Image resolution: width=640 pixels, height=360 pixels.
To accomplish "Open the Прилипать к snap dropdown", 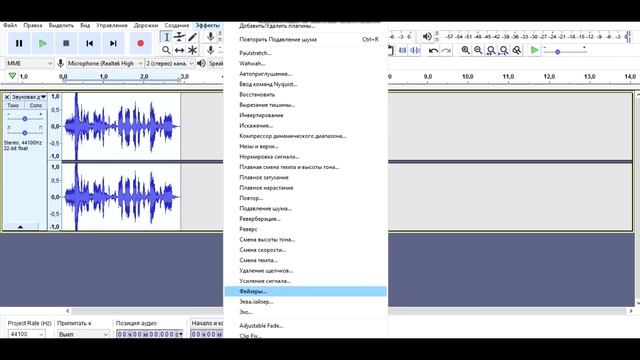I will [83, 334].
